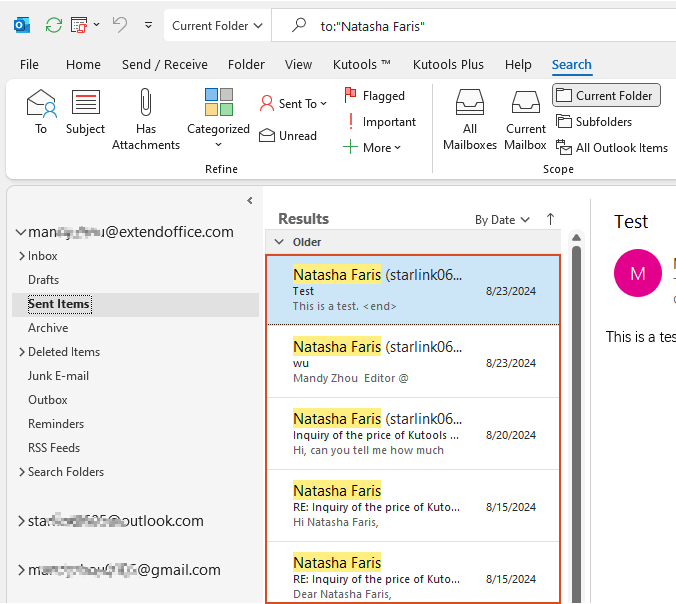Select All Mailboxes search scope
Image resolution: width=676 pixels, height=604 pixels.
470,118
